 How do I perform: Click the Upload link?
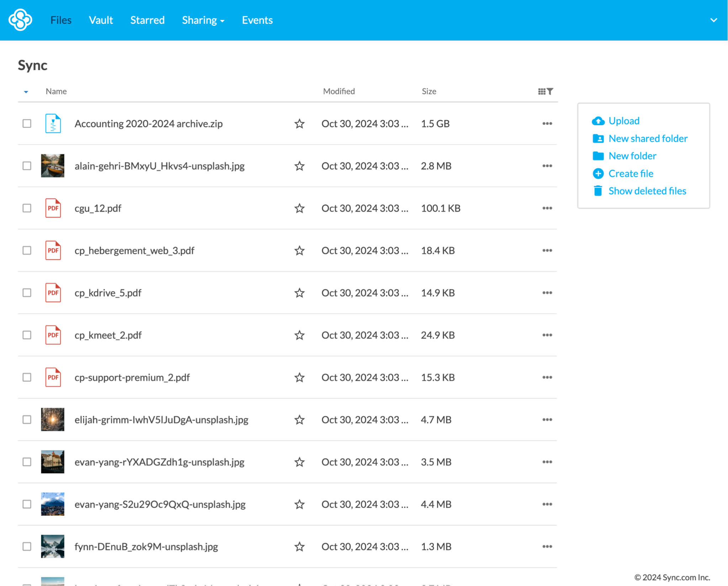(x=624, y=121)
